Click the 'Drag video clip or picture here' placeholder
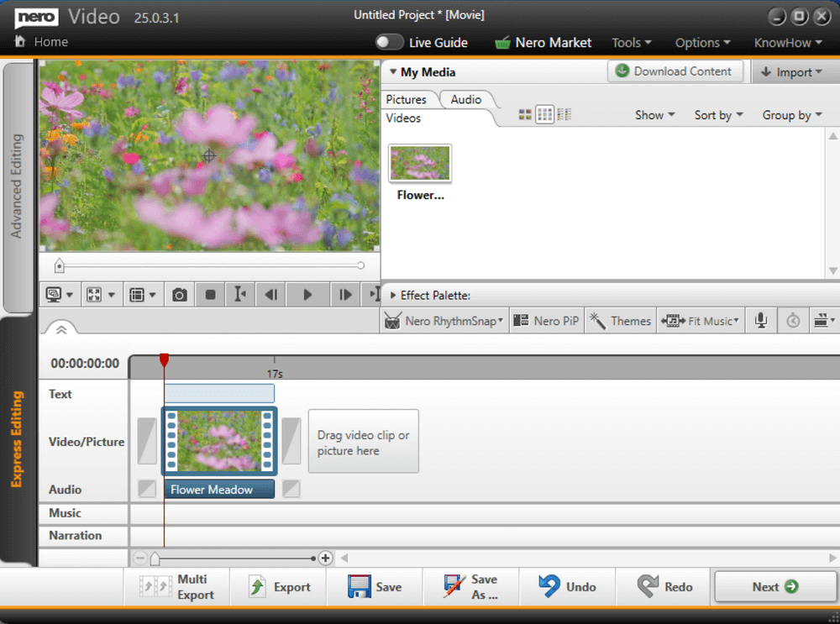The width and height of the screenshot is (840, 624). (x=363, y=442)
